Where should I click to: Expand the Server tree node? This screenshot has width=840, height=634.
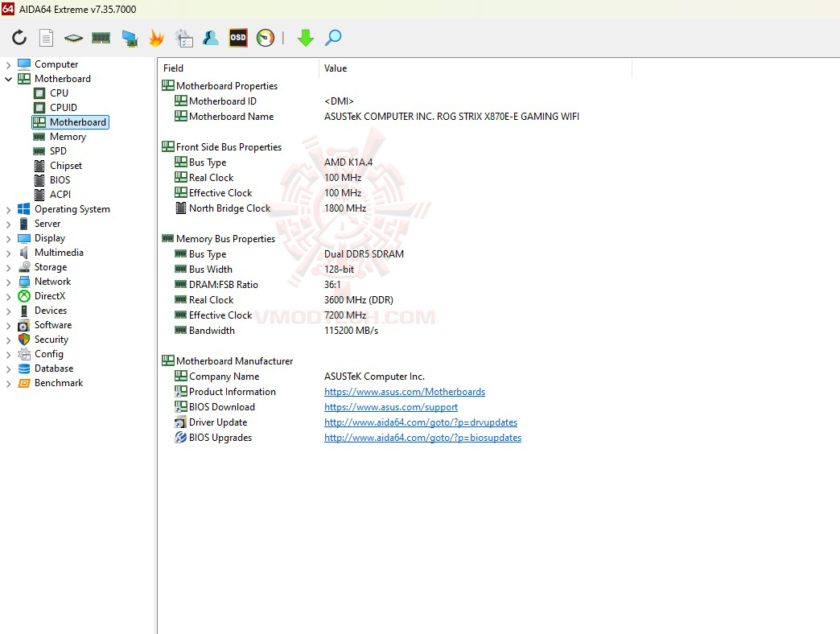[x=8, y=224]
